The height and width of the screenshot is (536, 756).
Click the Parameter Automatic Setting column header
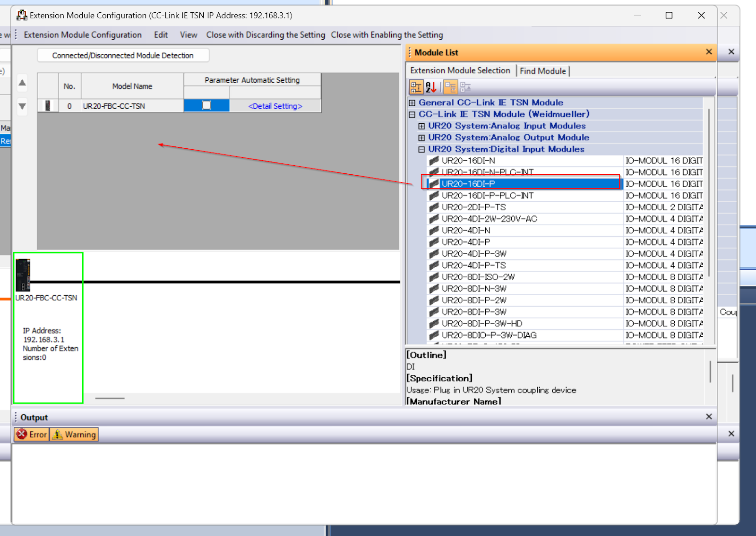[x=252, y=80]
